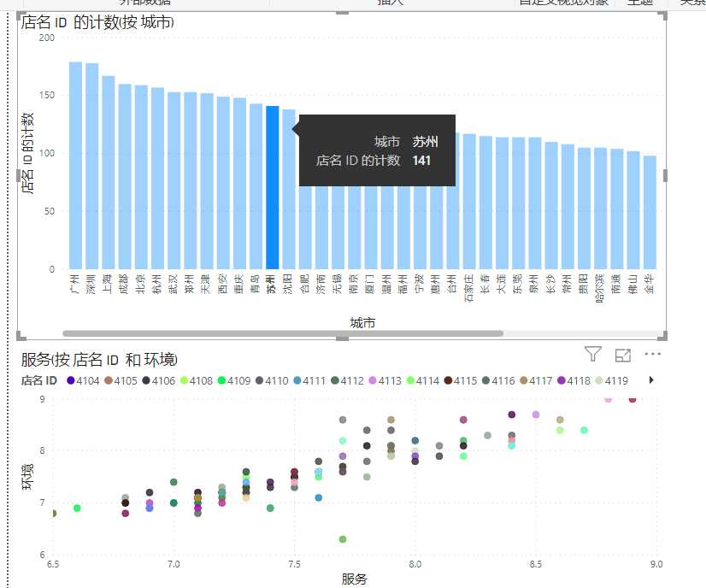
Task: Click the 石家庄 bar
Action: pyautogui.click(x=469, y=201)
